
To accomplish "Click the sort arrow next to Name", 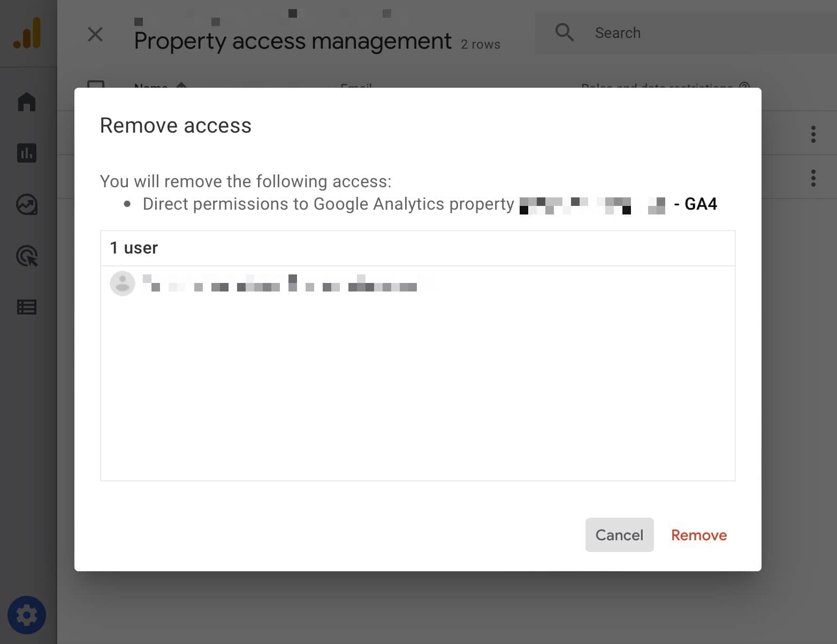I will pos(181,87).
